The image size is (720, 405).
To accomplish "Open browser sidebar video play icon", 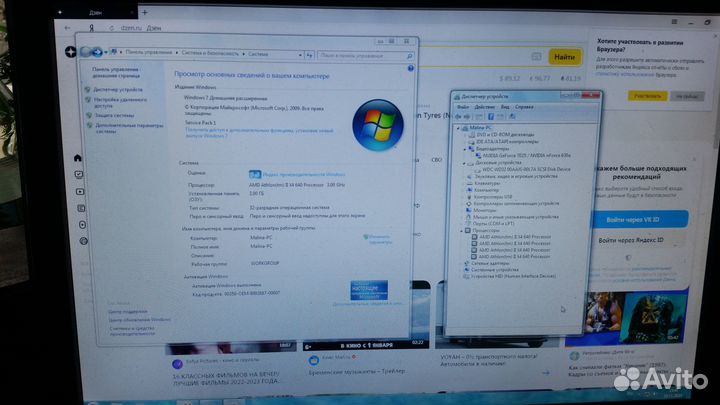I will (80, 191).
